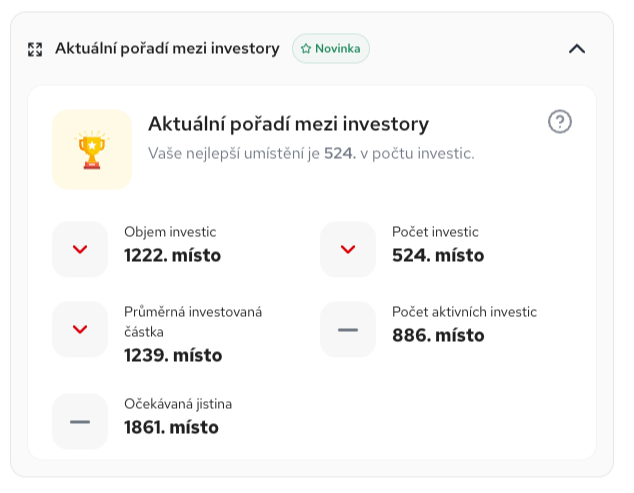Click the Novinka badge
Viewport: 634px width, 493px height.
[x=331, y=49]
